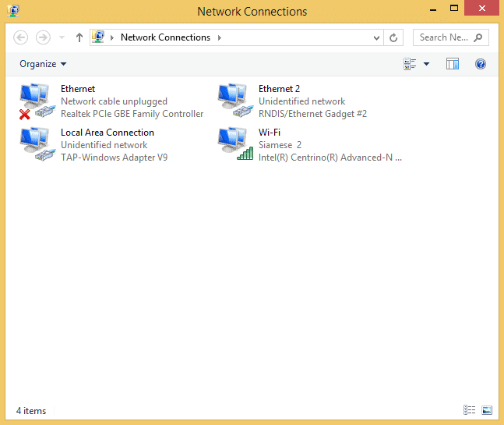Maximize the Network Connections window
The width and height of the screenshot is (504, 425).
pos(454,8)
